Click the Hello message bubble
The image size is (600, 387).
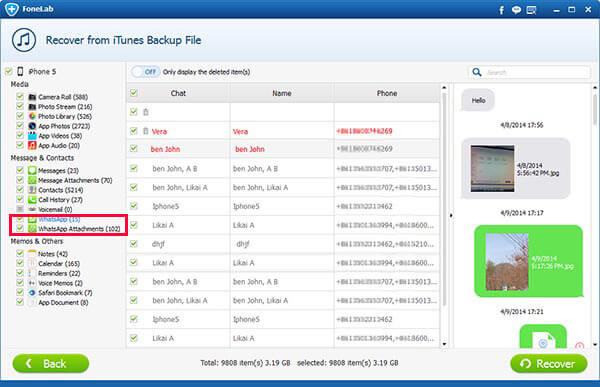point(478,100)
